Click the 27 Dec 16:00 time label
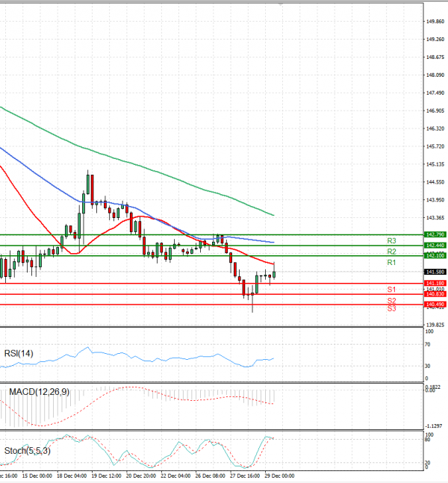This screenshot has width=448, height=483. (x=245, y=476)
